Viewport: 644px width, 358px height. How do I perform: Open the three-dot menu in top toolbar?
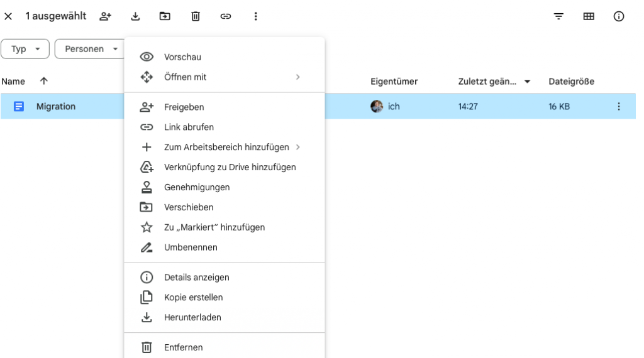click(255, 16)
